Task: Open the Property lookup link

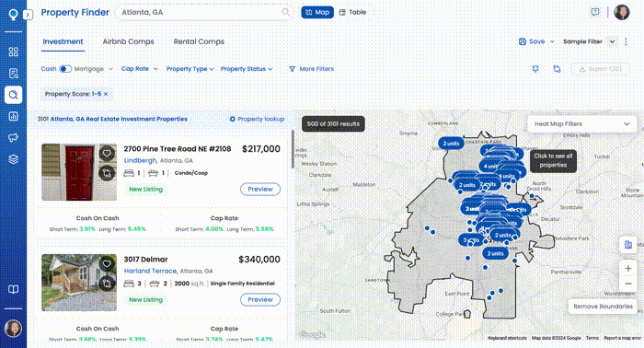Action: click(257, 119)
